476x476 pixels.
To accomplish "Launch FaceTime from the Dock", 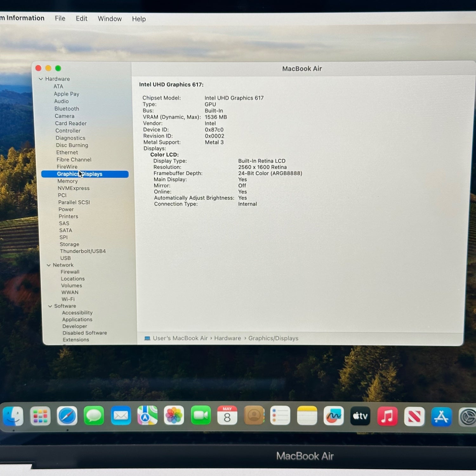I will tap(201, 415).
